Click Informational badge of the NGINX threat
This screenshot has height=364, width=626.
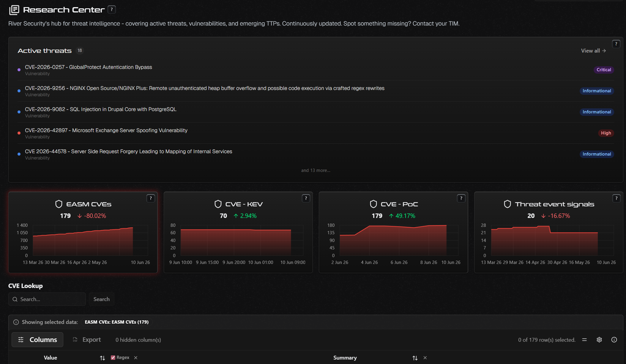tap(597, 91)
